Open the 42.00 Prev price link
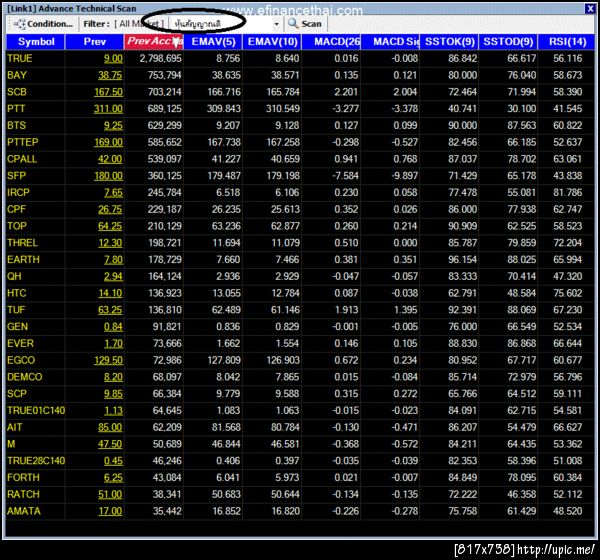This screenshot has height=560, width=600. pos(110,160)
